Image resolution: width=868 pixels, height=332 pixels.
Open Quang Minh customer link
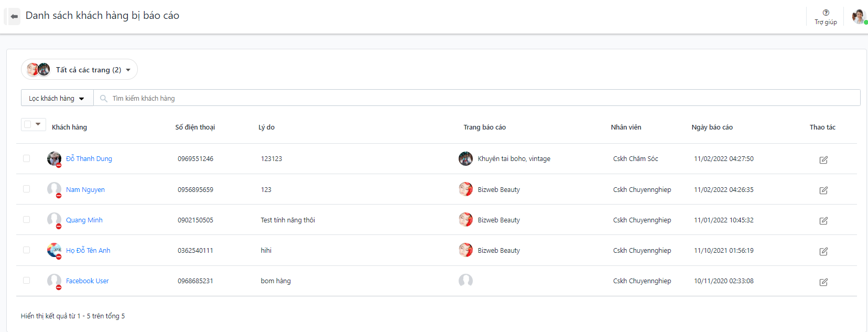click(84, 220)
